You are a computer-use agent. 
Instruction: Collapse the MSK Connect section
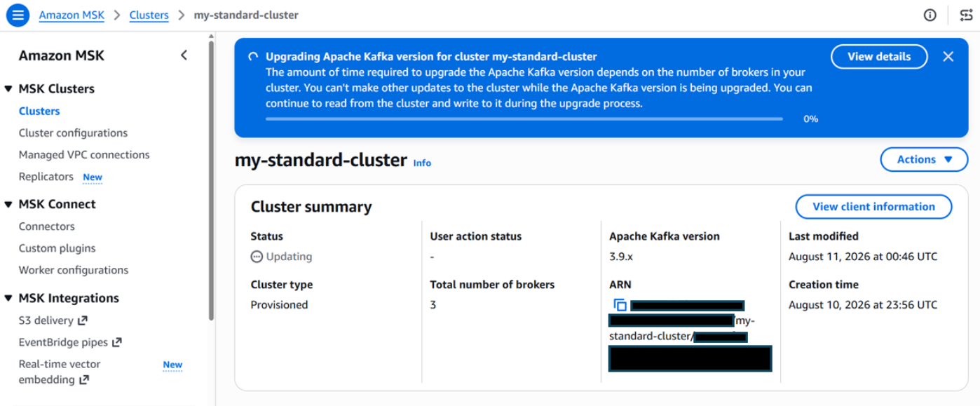[8, 205]
